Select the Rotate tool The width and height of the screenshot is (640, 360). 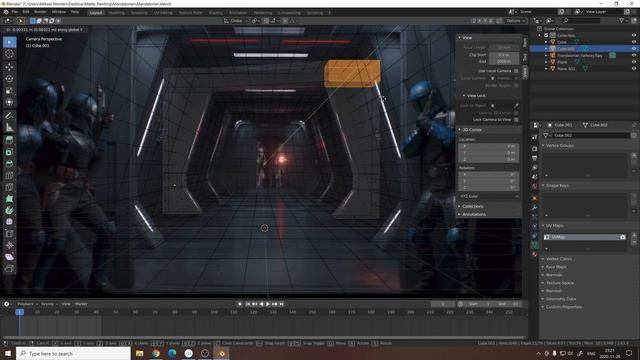point(9,79)
